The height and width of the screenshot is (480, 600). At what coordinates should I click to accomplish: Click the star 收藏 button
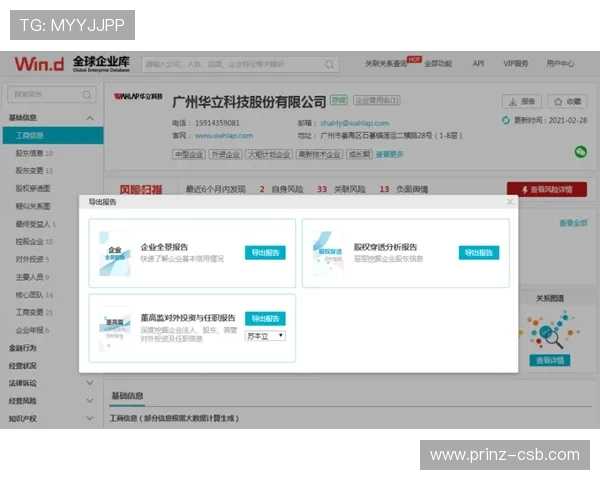(567, 101)
